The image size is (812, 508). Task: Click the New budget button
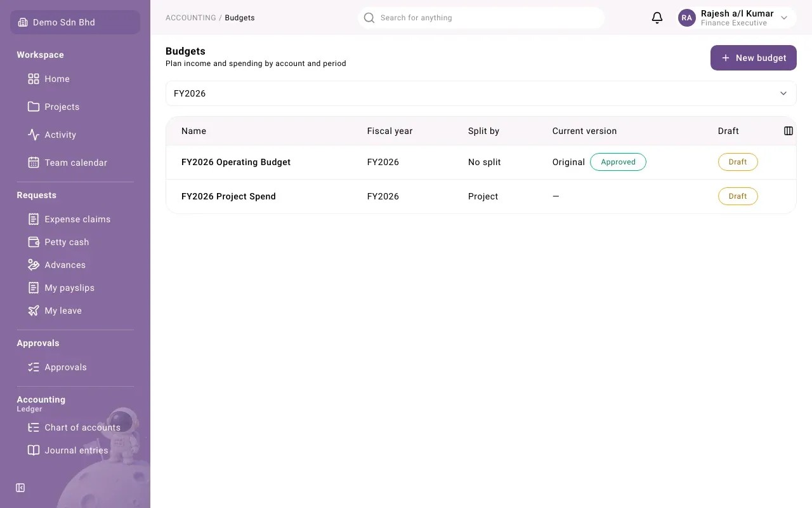(x=753, y=58)
